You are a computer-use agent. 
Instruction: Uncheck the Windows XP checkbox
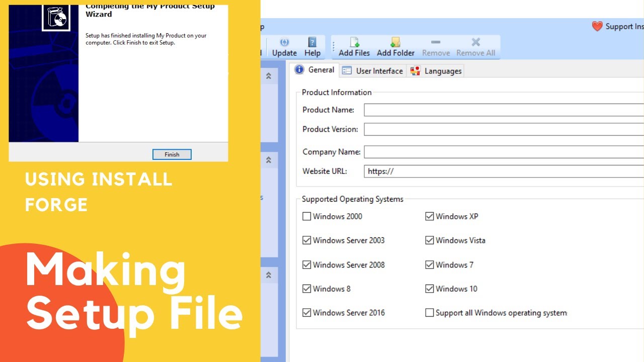pyautogui.click(x=430, y=217)
